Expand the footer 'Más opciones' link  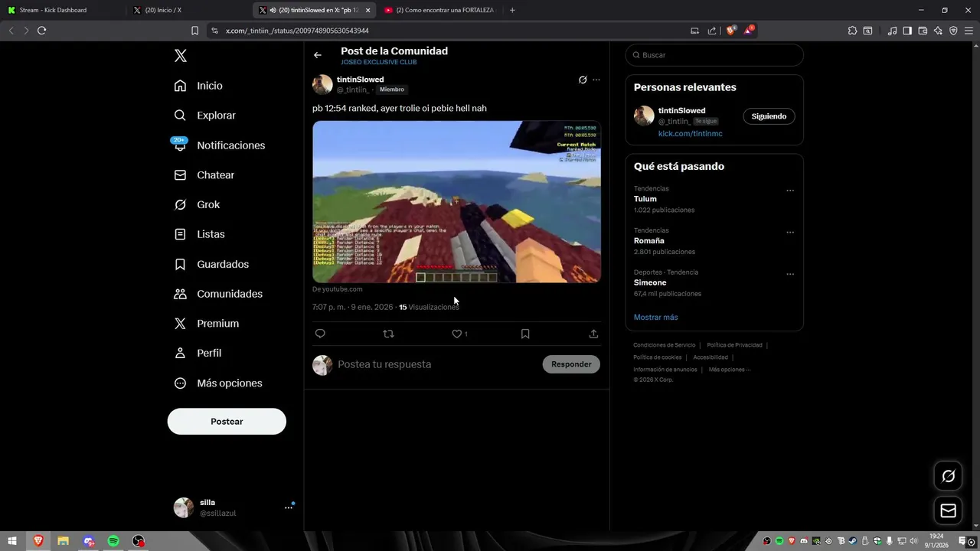(x=729, y=370)
